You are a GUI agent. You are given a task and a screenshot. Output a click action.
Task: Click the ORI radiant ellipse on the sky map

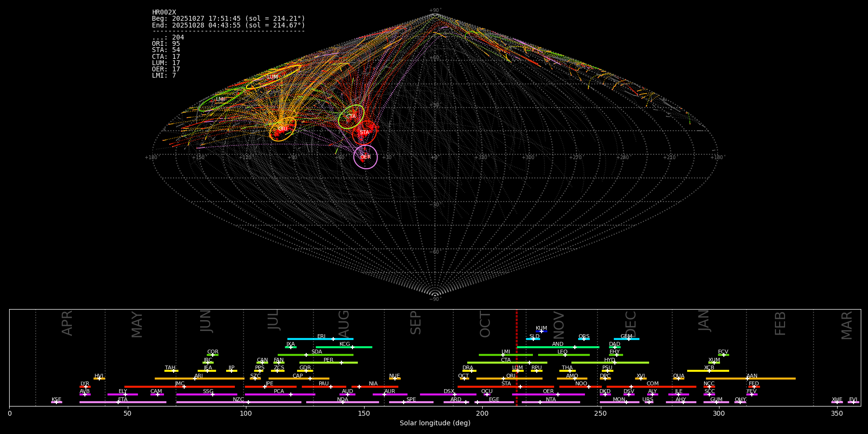coord(283,129)
